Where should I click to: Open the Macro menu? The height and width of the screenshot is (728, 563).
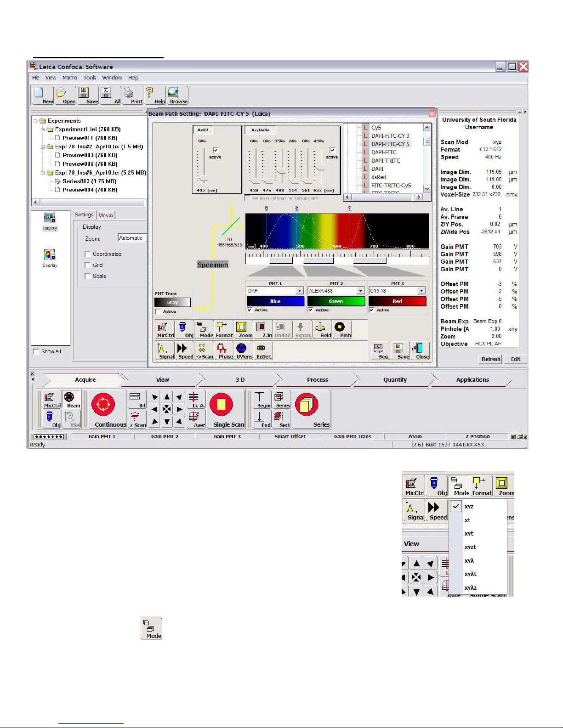pyautogui.click(x=70, y=78)
